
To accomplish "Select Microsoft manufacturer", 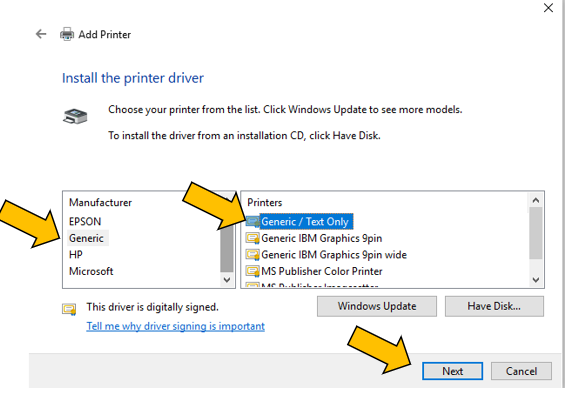I will [x=91, y=271].
